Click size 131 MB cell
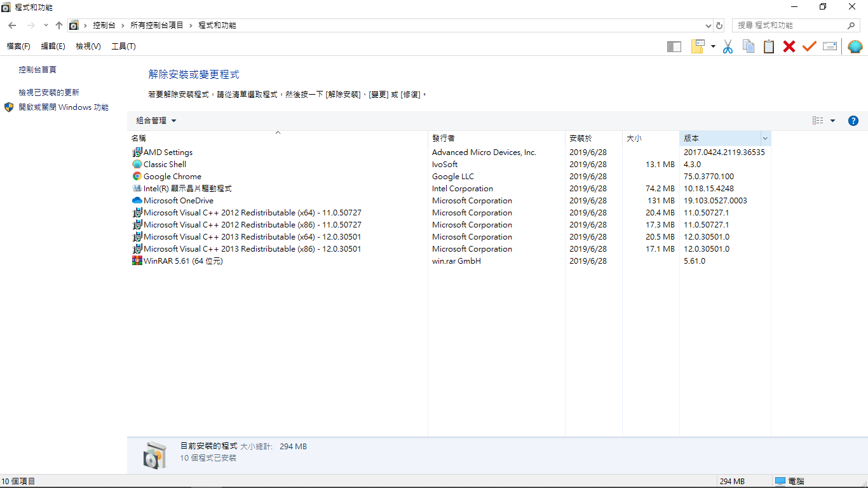Viewport: 868px width, 488px height. coord(661,201)
